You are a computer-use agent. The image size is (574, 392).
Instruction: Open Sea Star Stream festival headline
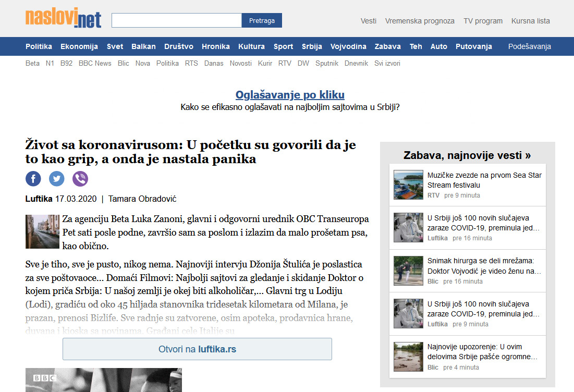pyautogui.click(x=484, y=180)
